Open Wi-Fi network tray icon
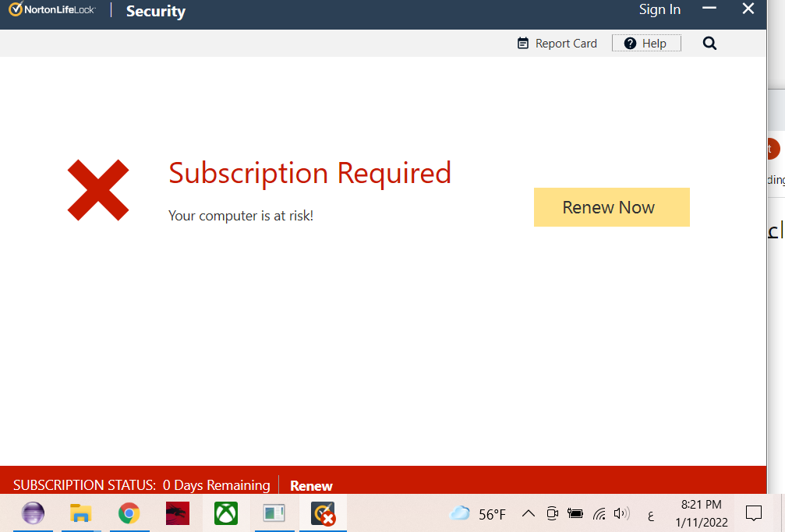The image size is (785, 532). 599,513
